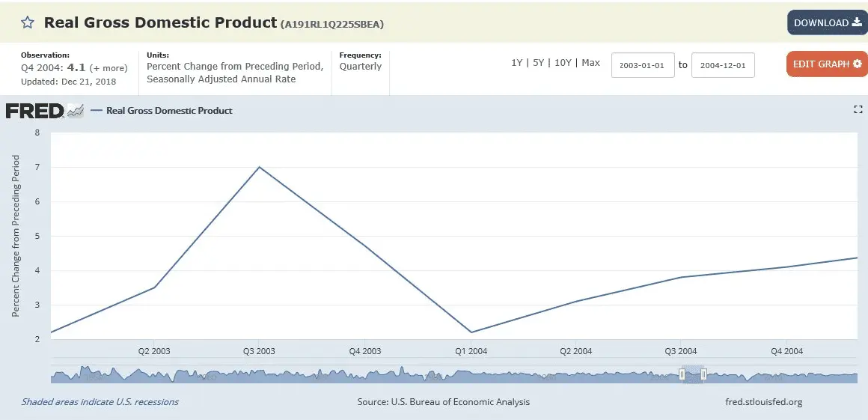
Task: Click the fred.stlouisfed.org link below chart
Action: [x=763, y=402]
